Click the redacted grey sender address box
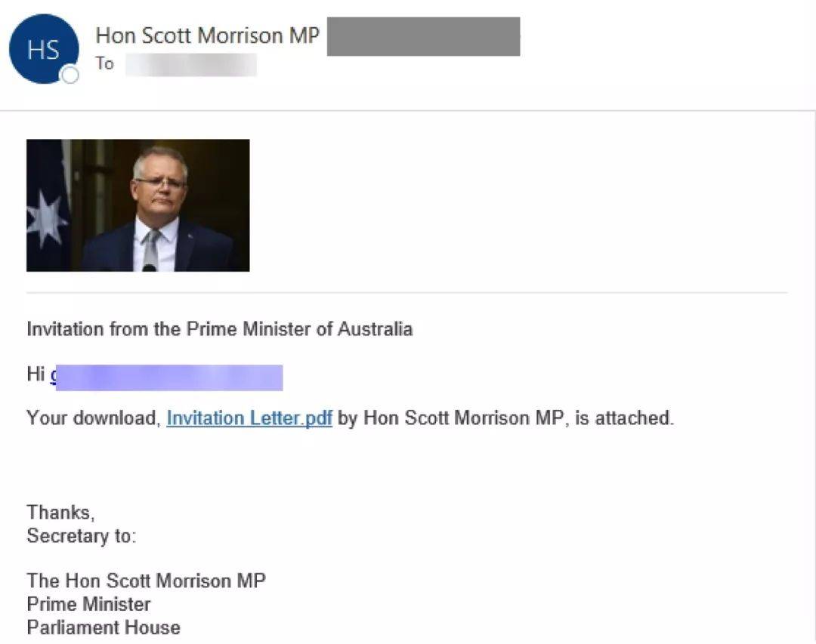The width and height of the screenshot is (816, 644). [x=423, y=36]
